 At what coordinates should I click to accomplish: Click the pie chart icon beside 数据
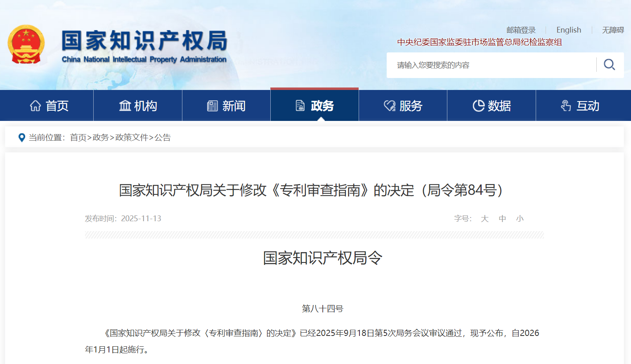click(x=478, y=106)
